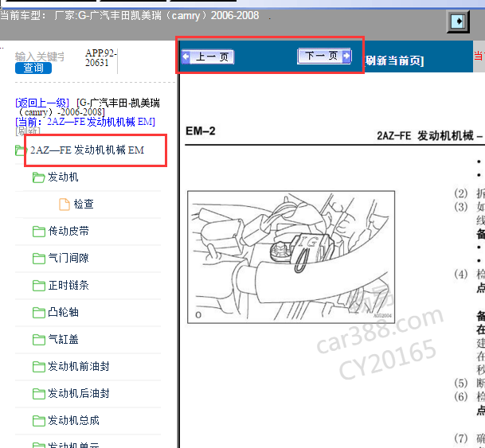
Task: Expand the 凸轮轴 folder
Action: point(63,312)
